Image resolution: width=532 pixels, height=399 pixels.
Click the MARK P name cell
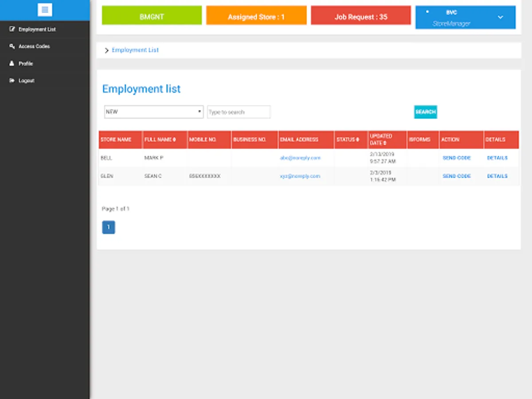(153, 158)
